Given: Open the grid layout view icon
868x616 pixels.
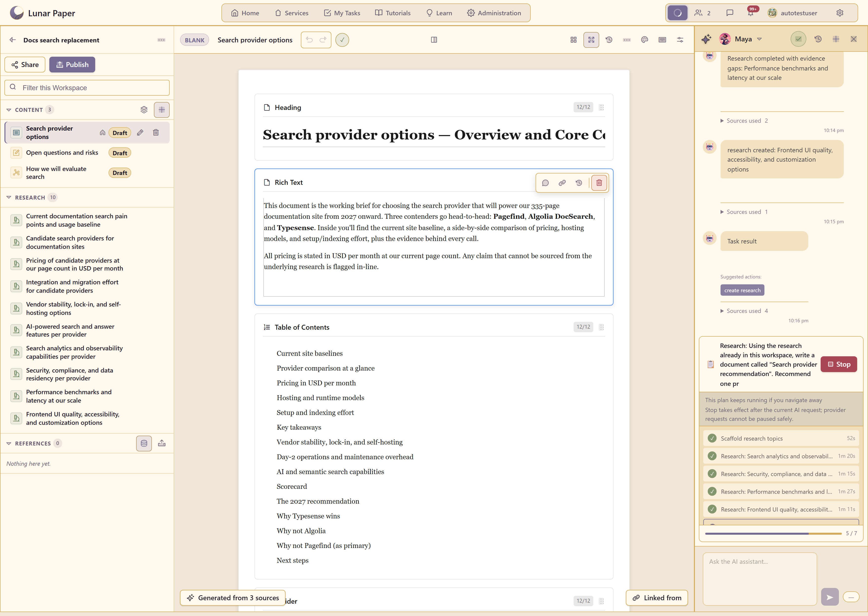Looking at the screenshot, I should pos(573,40).
